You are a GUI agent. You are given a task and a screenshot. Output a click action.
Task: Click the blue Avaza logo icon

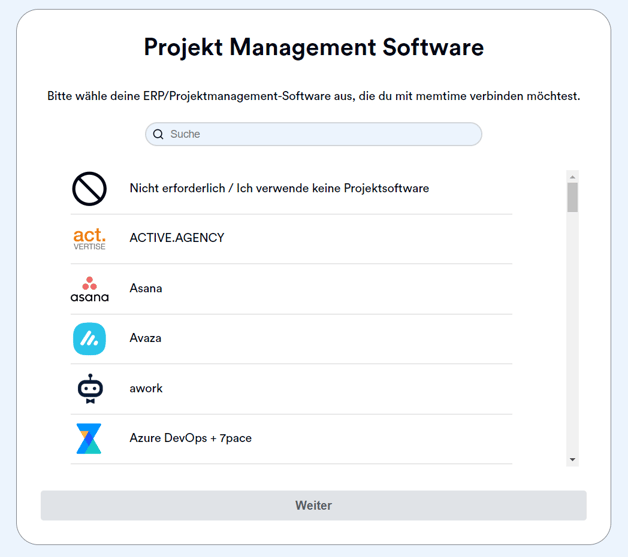click(89, 339)
